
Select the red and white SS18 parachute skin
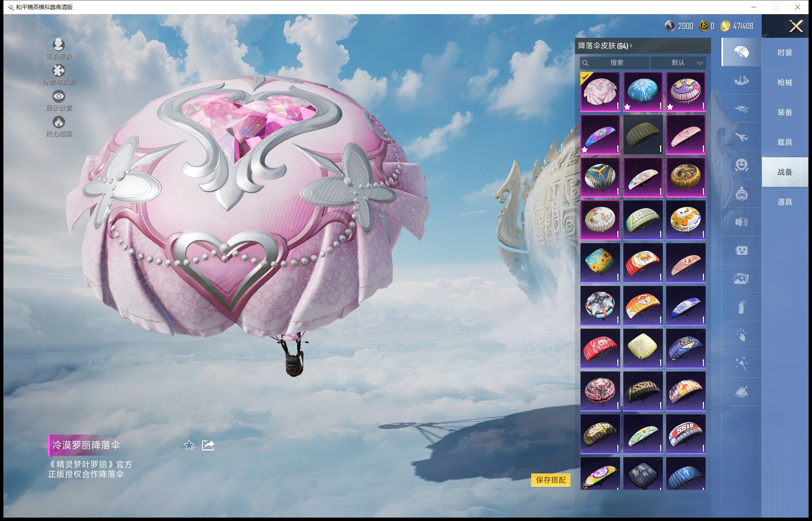click(x=686, y=434)
